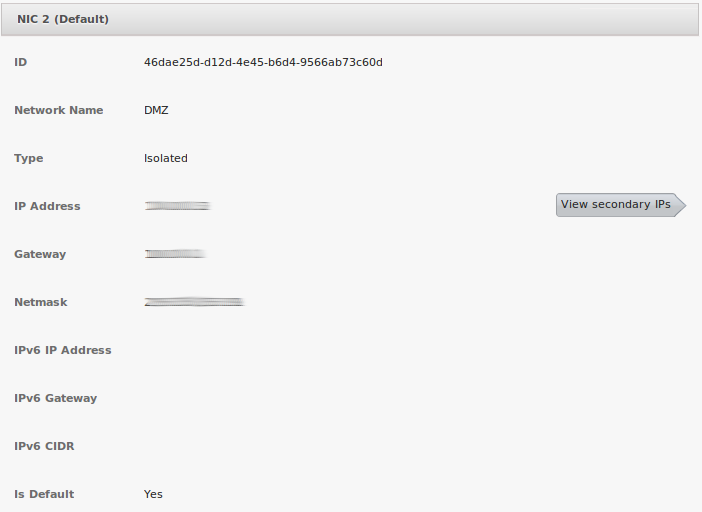Click the Yes value for Is Default
Viewport: 702px width, 512px height.
click(x=153, y=494)
